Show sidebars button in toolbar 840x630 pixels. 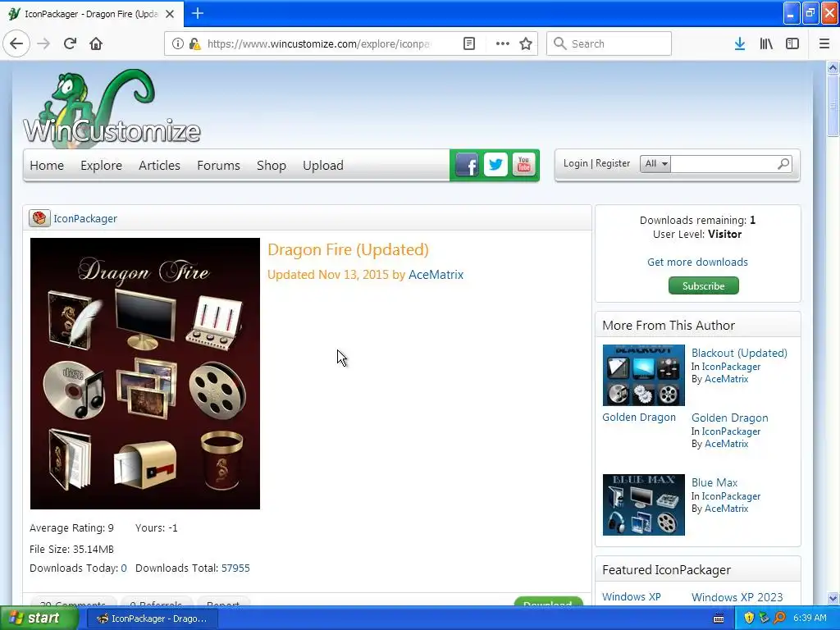(792, 43)
